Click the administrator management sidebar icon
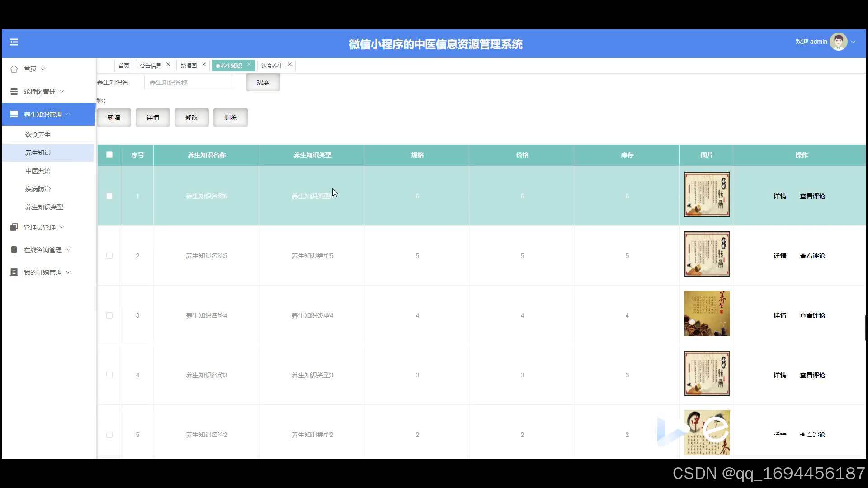 [14, 227]
